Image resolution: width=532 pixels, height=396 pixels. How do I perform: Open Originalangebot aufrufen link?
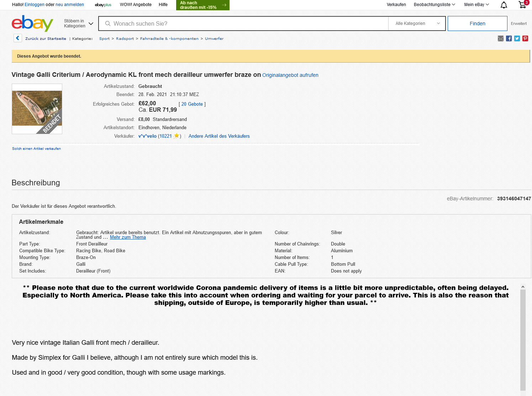[x=290, y=75]
